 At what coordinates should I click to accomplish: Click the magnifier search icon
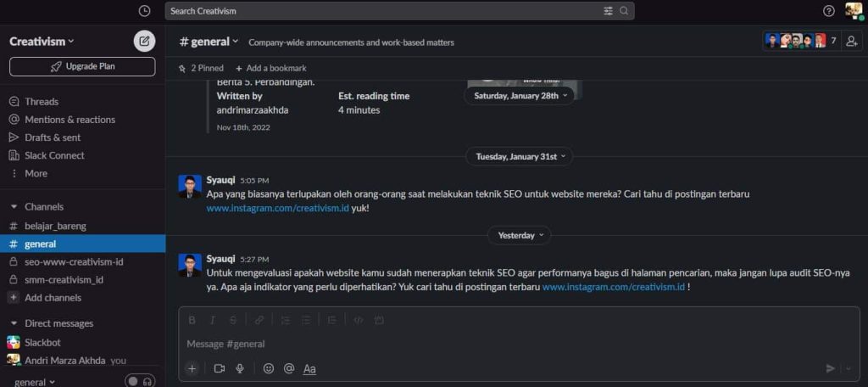click(x=624, y=10)
